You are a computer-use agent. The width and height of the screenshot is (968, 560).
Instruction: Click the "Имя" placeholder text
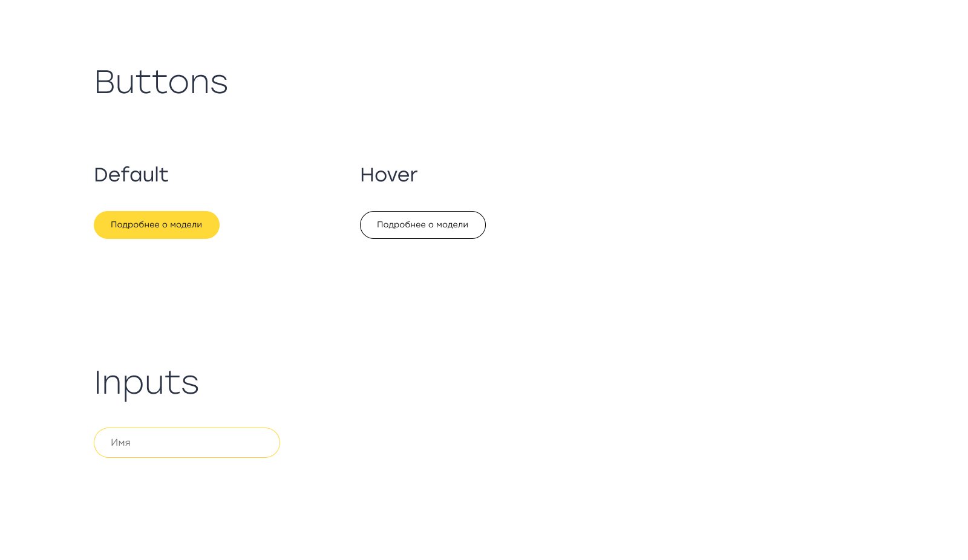[121, 443]
